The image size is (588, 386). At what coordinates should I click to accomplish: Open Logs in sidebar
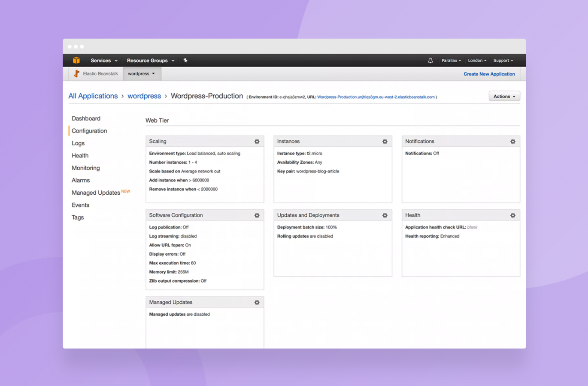(78, 143)
